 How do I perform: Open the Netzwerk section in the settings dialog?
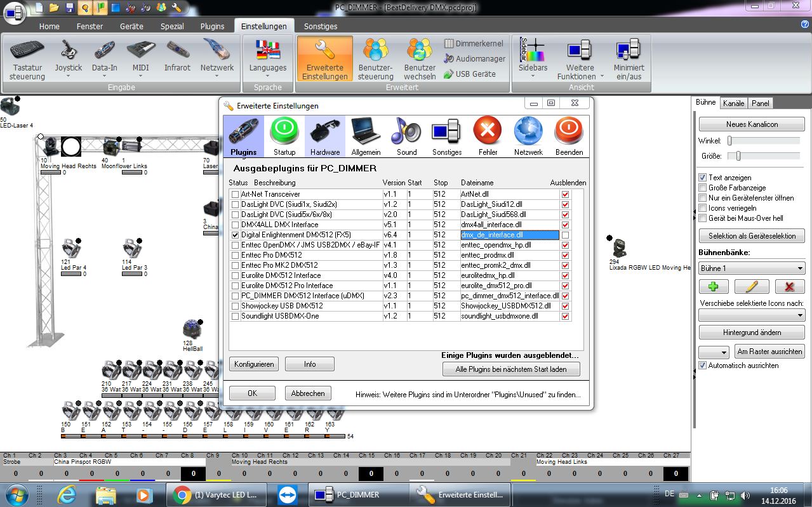tap(528, 136)
